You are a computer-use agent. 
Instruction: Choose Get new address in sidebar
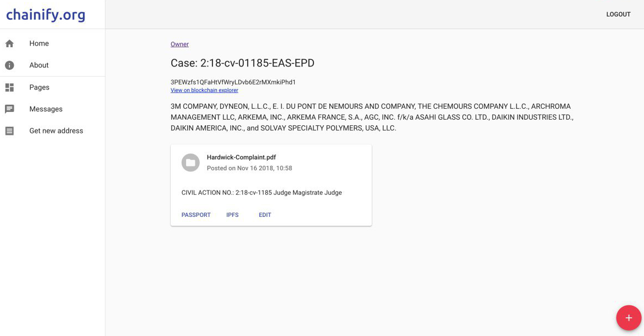(x=56, y=131)
